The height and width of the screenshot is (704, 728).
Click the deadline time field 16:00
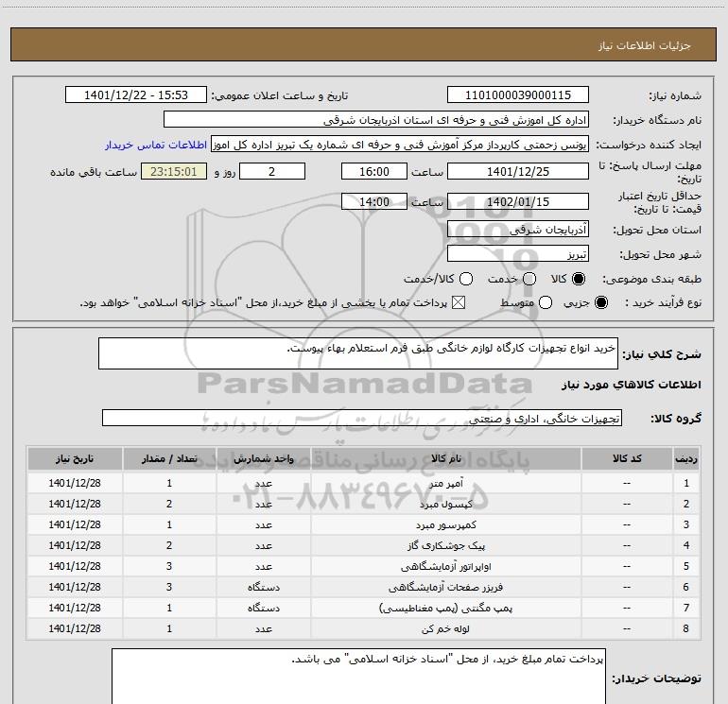[x=374, y=172]
